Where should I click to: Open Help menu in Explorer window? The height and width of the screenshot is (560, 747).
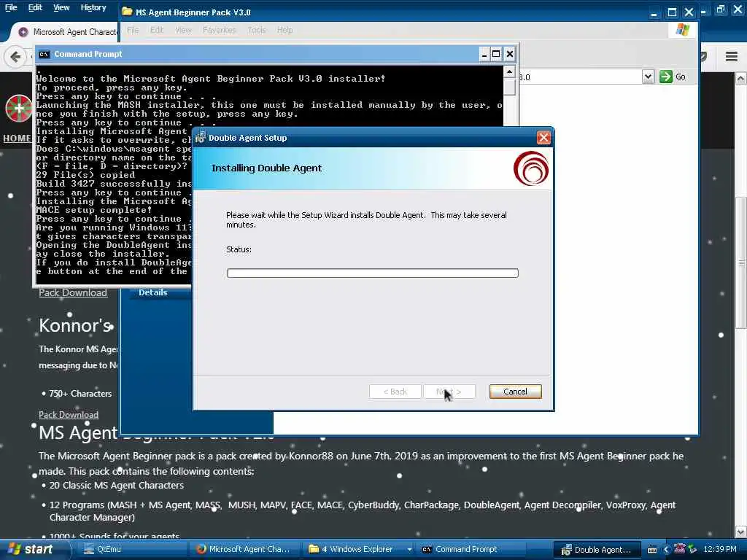click(x=285, y=30)
